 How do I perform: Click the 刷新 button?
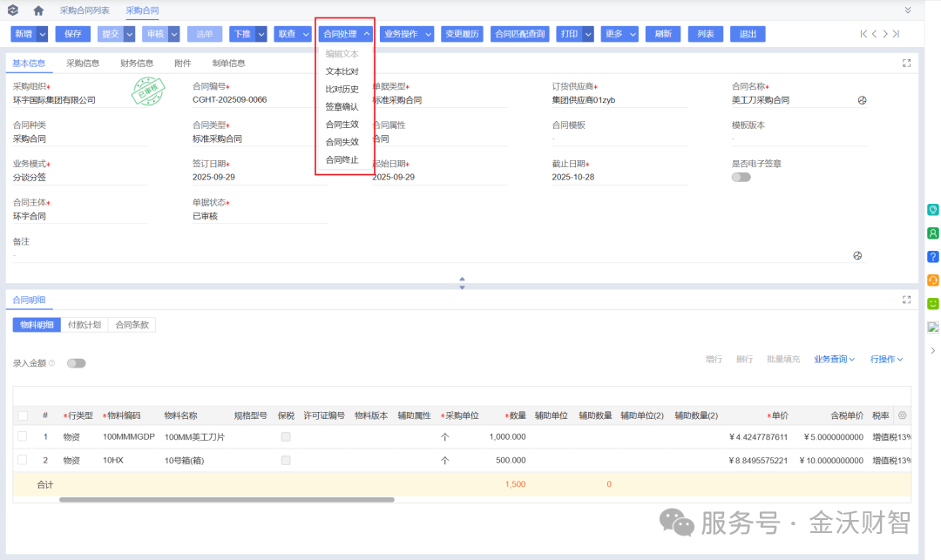point(663,34)
